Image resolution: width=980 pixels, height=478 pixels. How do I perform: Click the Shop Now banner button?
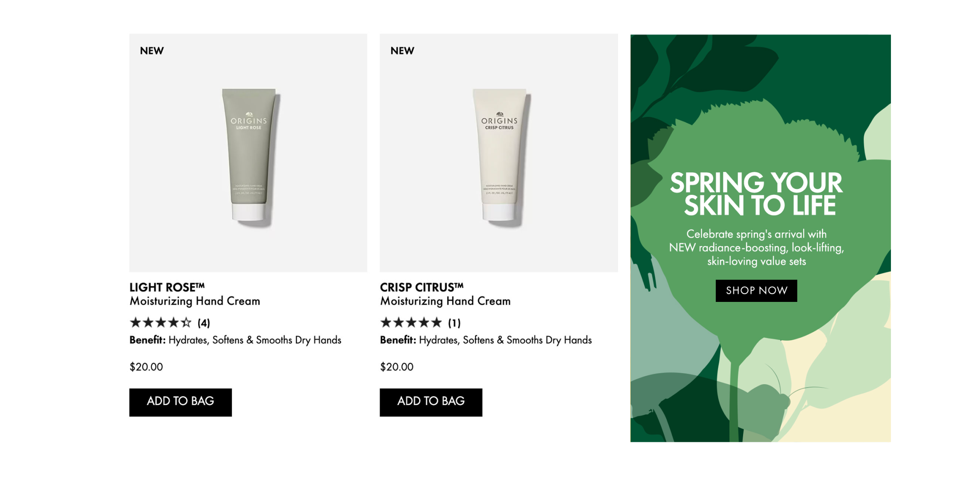click(756, 290)
